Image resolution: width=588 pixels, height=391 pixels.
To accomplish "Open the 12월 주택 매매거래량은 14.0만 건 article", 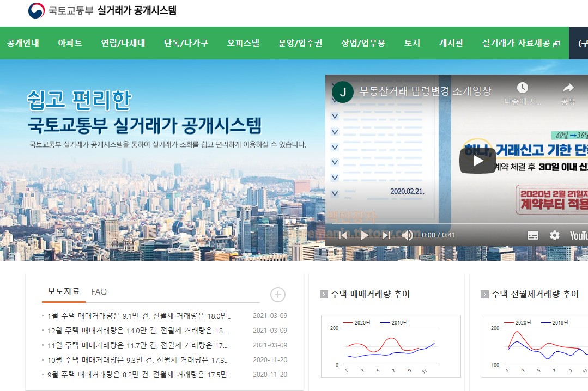I will point(137,331).
